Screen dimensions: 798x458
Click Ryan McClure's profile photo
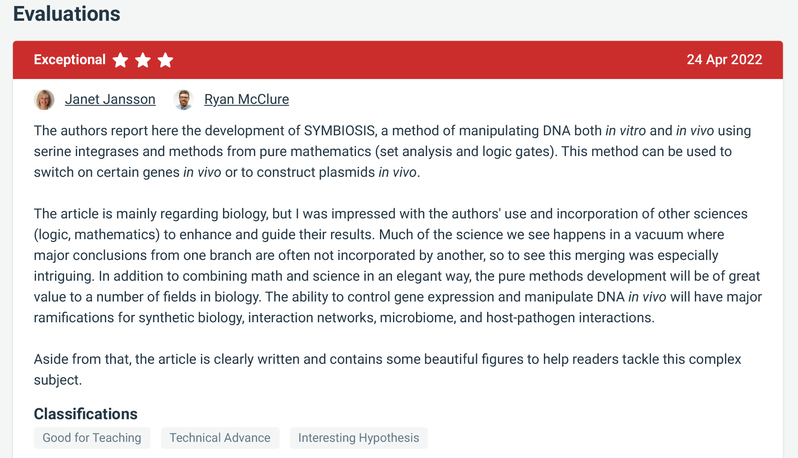tap(183, 99)
